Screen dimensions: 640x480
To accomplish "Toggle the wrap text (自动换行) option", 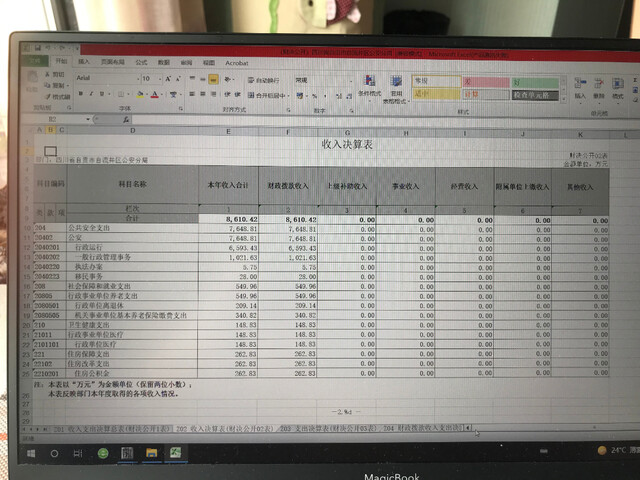I will 264,79.
